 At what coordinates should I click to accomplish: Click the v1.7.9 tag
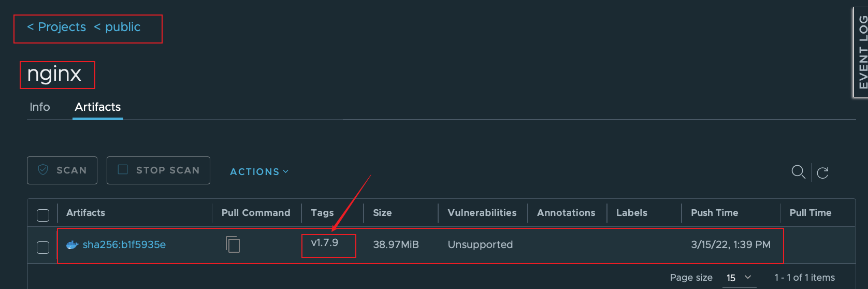tap(324, 243)
